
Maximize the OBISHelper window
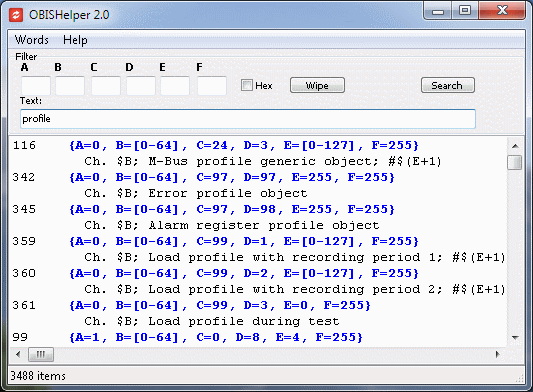click(x=465, y=11)
